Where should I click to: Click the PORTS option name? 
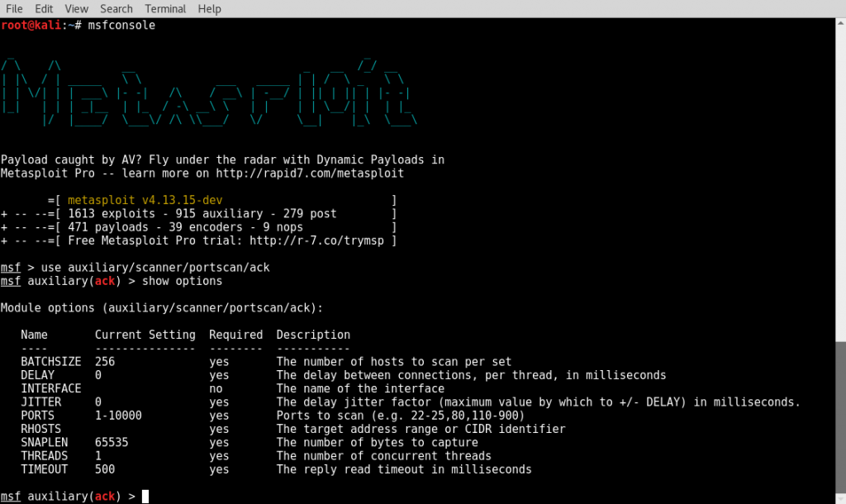(x=37, y=416)
